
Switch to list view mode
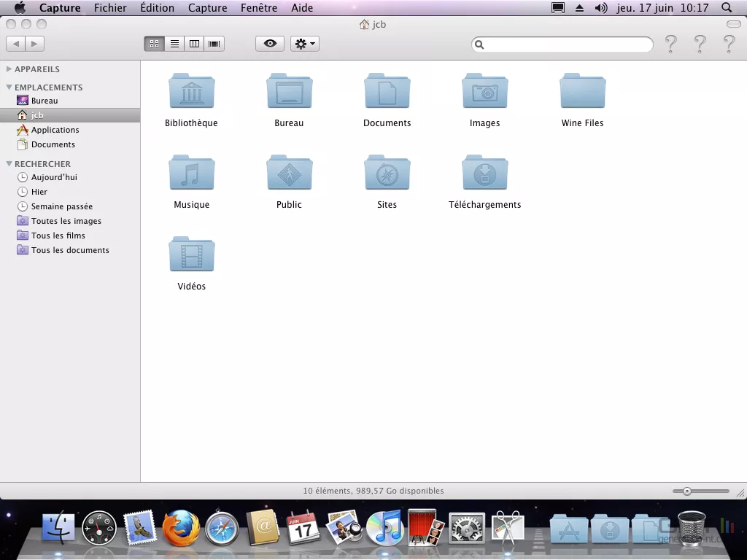tap(174, 44)
